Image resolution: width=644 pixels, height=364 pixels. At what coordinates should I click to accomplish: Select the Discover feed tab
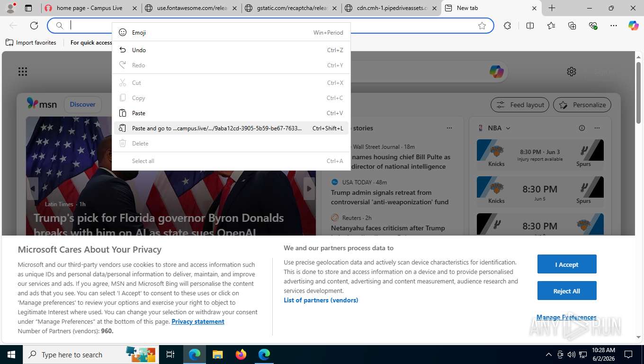[x=82, y=104]
